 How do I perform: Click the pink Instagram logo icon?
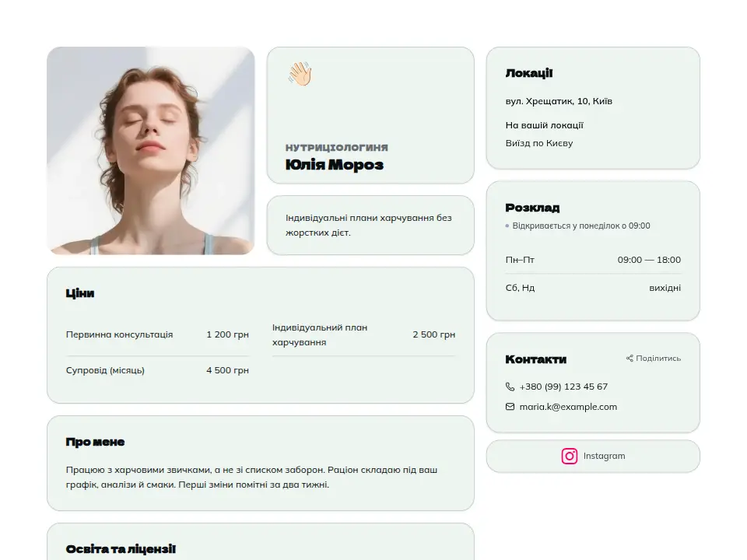[x=570, y=457]
